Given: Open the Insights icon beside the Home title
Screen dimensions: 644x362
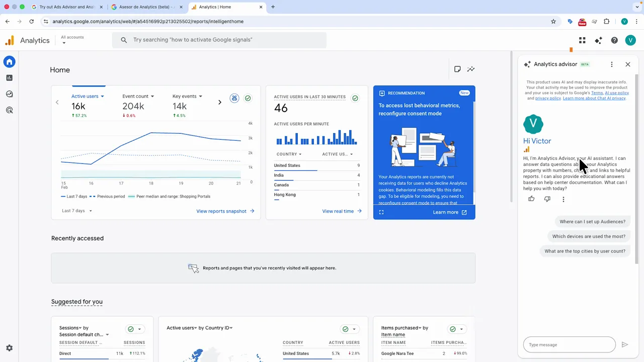Looking at the screenshot, I should point(471,69).
